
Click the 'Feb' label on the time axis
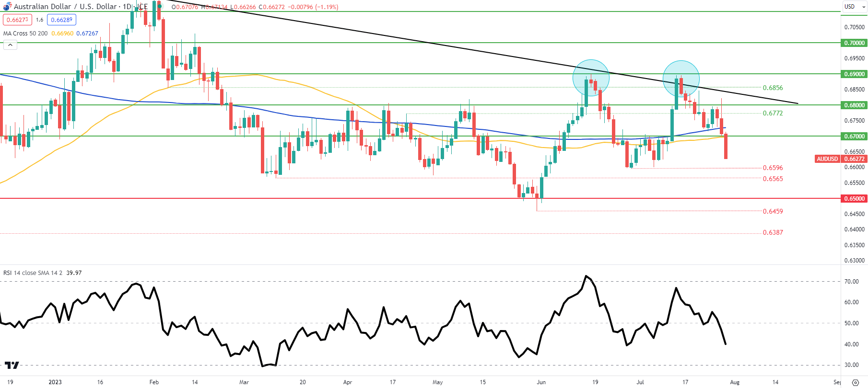(x=154, y=382)
